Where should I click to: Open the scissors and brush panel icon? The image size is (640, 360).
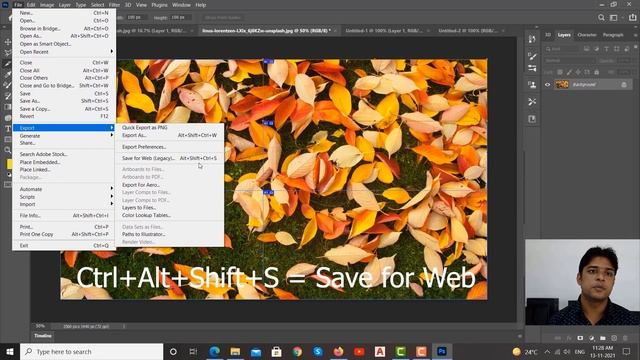[x=532, y=102]
